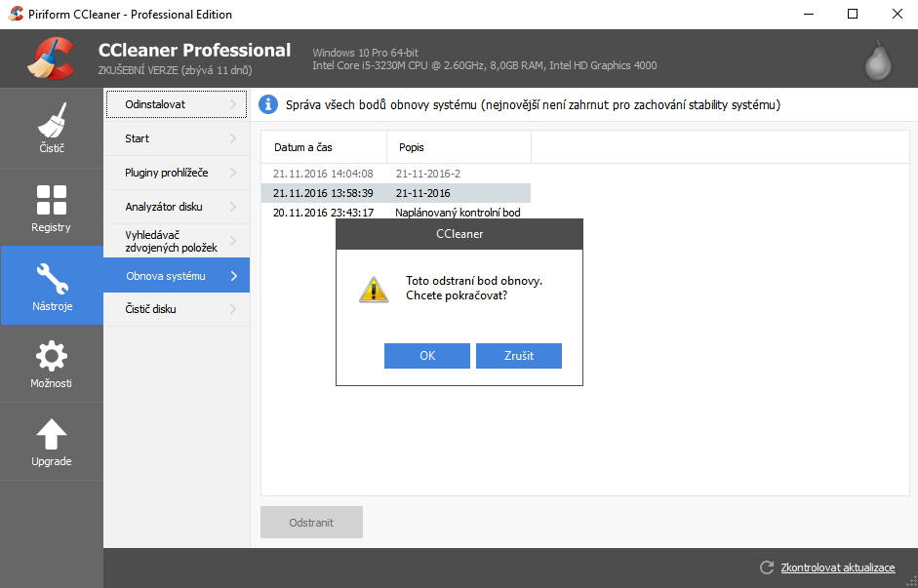Click description 21-11-2016-2
Viewport: 918px width, 588px height.
point(428,174)
